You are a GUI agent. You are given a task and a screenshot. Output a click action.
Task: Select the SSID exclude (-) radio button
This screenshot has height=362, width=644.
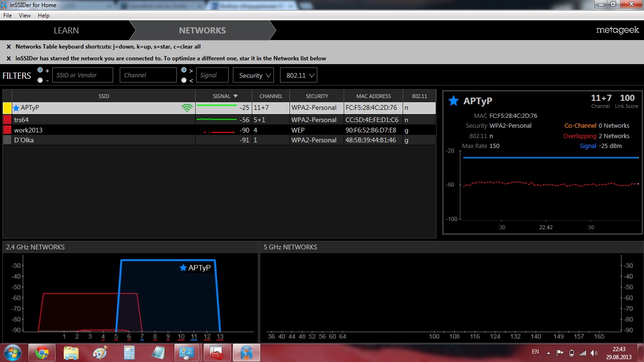tap(40, 80)
